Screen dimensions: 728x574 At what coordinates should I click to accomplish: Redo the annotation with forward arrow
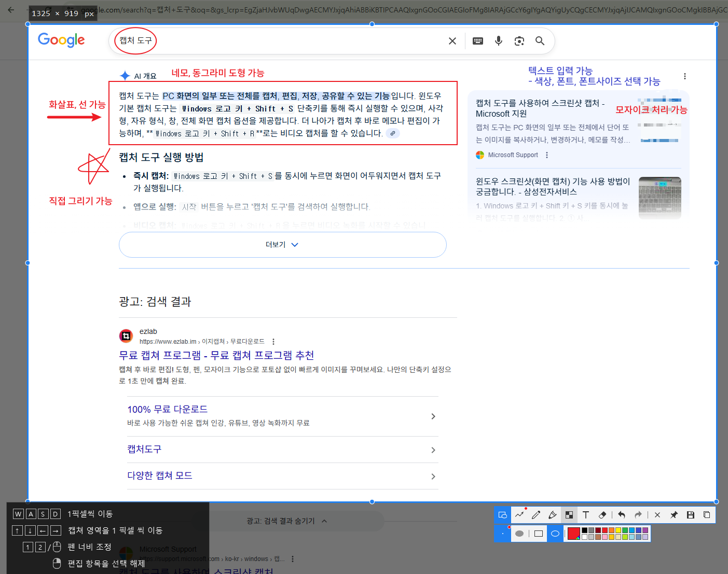point(638,515)
